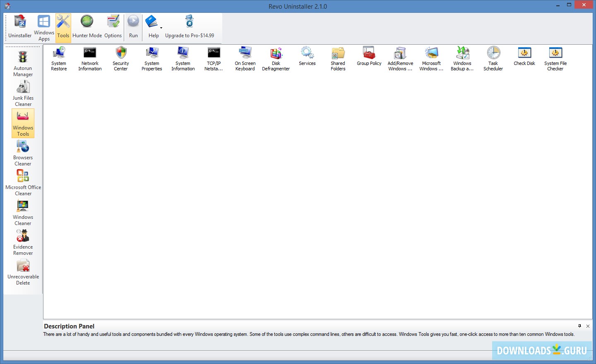The image size is (596, 364).
Task: Launch the TCP/IP Netstat tool
Action: coord(214,59)
